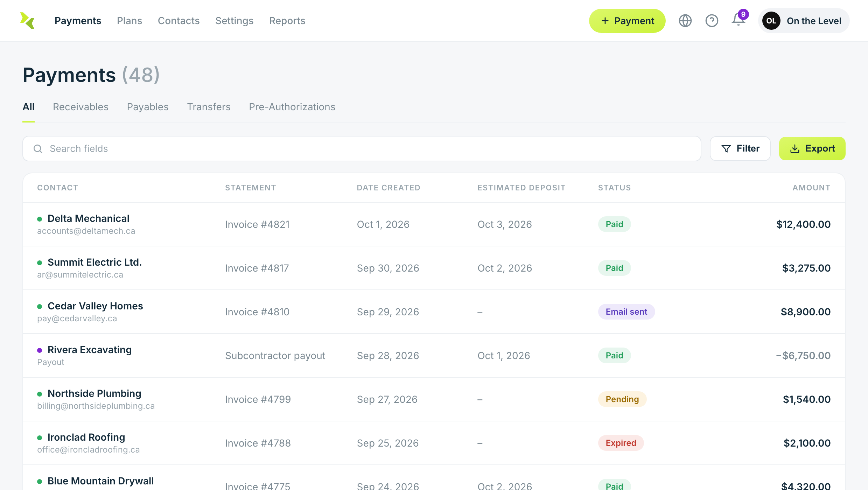The height and width of the screenshot is (490, 868).
Task: Click the Email sent status badge
Action: (x=626, y=312)
